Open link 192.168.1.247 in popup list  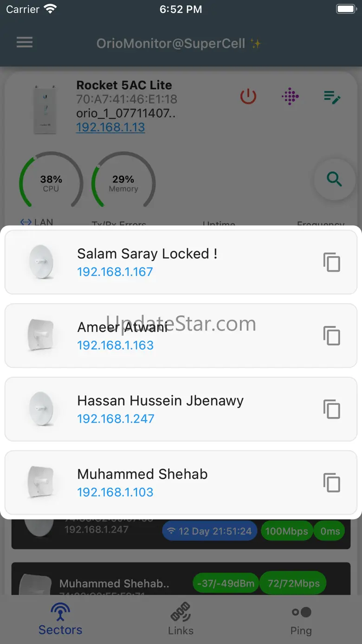[x=116, y=418]
